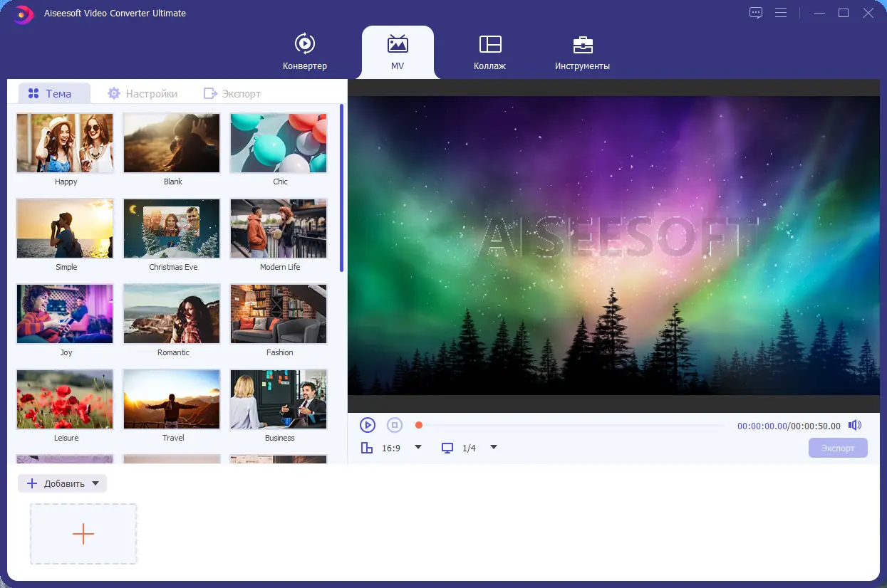This screenshot has height=588, width=887.
Task: Select the Happy theme thumbnail
Action: [65, 143]
